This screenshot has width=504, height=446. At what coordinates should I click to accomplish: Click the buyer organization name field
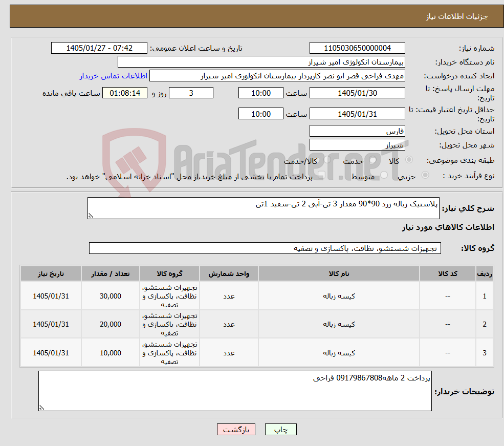[261, 62]
